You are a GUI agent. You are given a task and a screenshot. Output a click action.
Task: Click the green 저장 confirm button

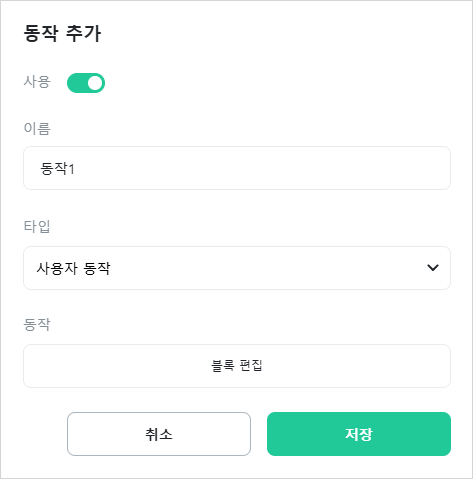pyautogui.click(x=359, y=434)
